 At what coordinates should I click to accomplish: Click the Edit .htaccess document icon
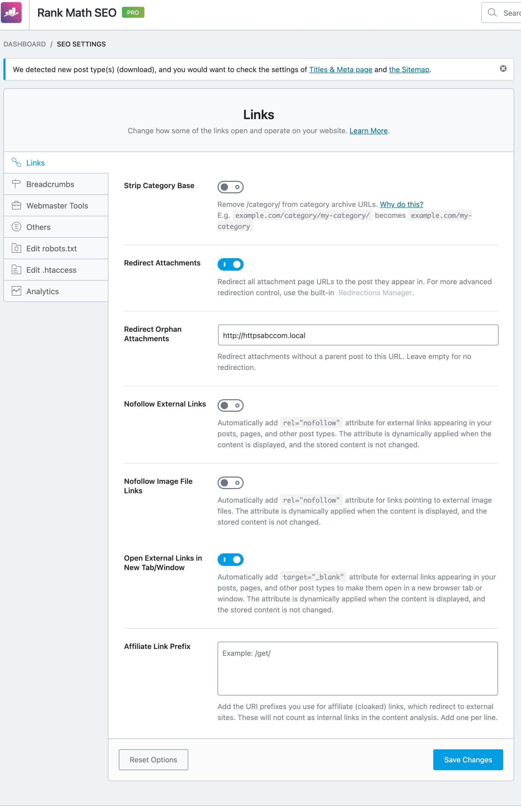tap(16, 270)
